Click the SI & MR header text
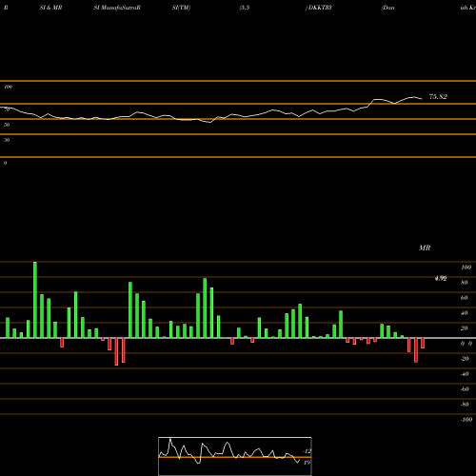 [50, 8]
